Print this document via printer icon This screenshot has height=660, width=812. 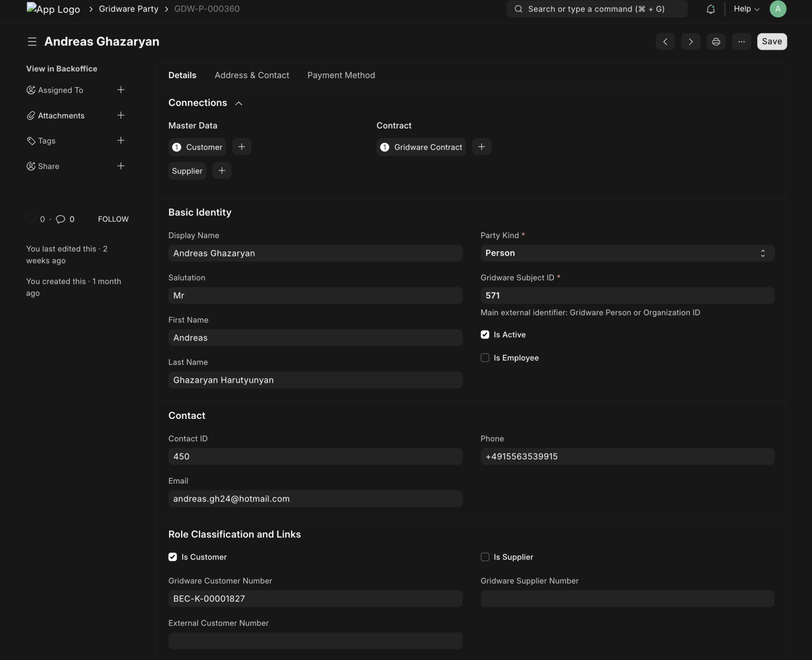716,42
